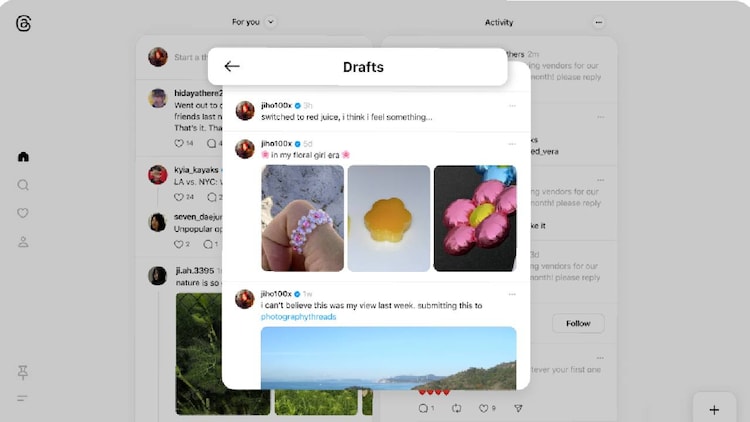750x422 pixels.
Task: Click the Threads logo
Action: pos(23,23)
